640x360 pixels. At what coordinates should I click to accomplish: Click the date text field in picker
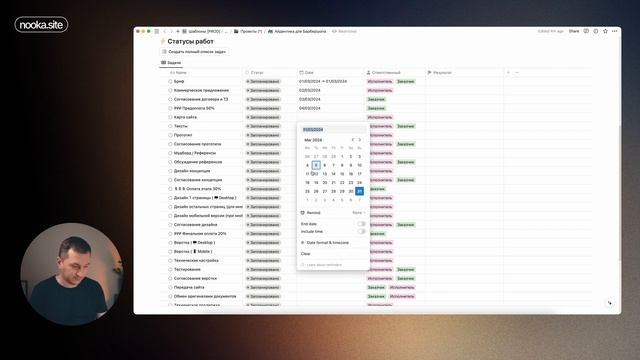(333, 130)
